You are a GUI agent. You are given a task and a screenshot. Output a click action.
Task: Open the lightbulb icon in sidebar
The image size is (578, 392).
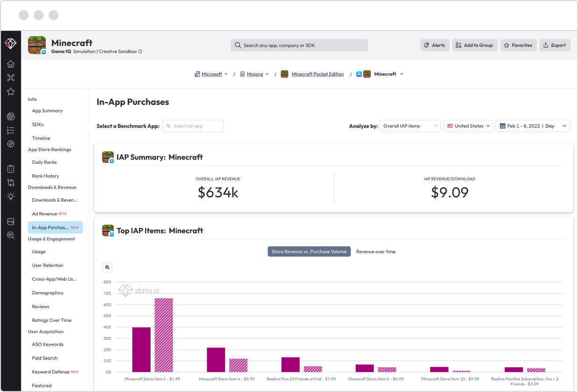point(11,196)
